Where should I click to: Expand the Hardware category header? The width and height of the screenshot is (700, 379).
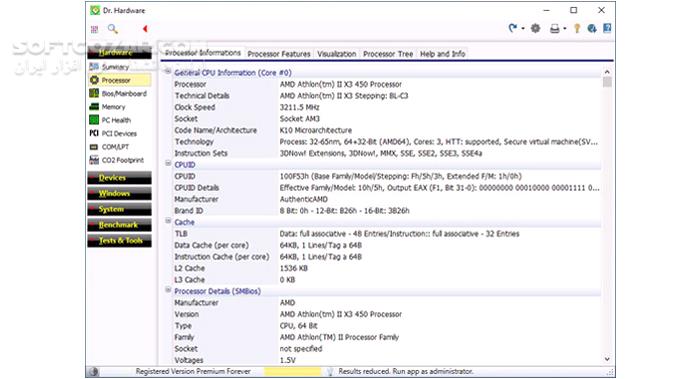[x=119, y=53]
